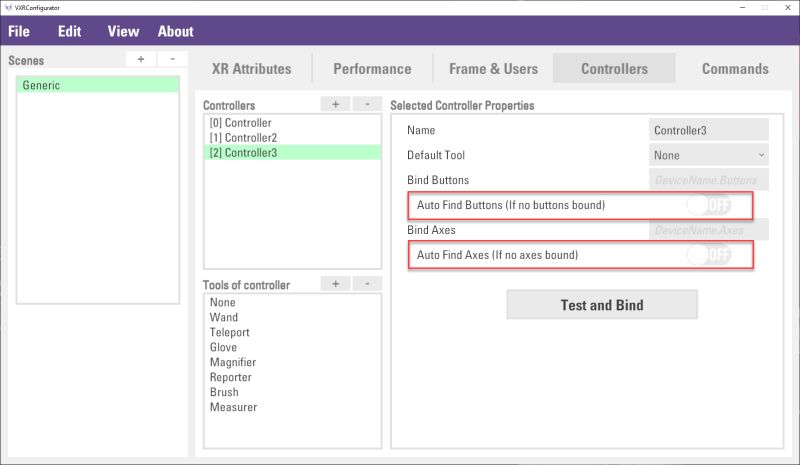This screenshot has height=465, width=800.
Task: Select the Generic scene
Action: (x=98, y=85)
